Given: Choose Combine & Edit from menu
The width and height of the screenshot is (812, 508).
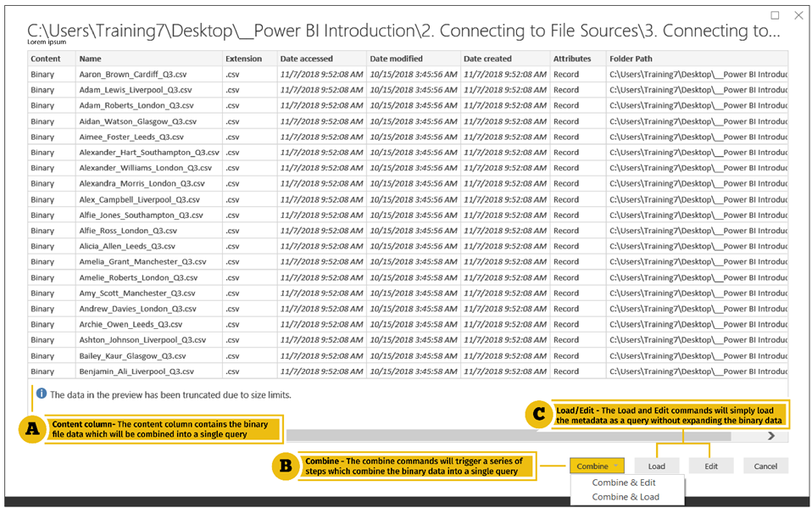Looking at the screenshot, I should 624,483.
